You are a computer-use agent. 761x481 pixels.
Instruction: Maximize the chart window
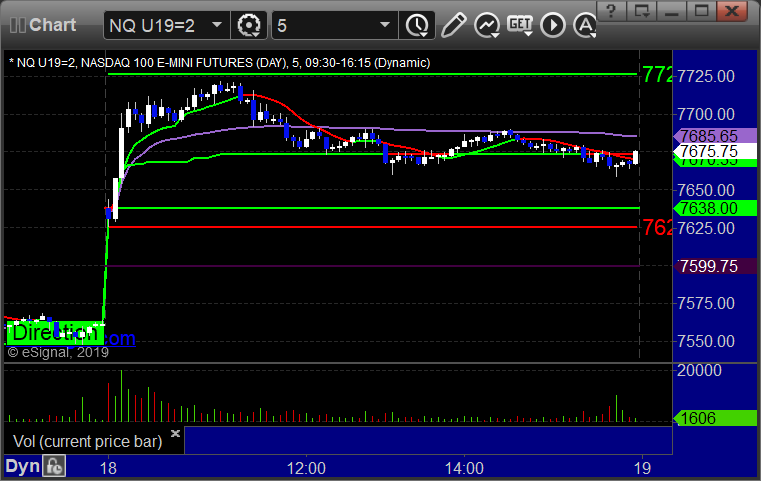701,10
